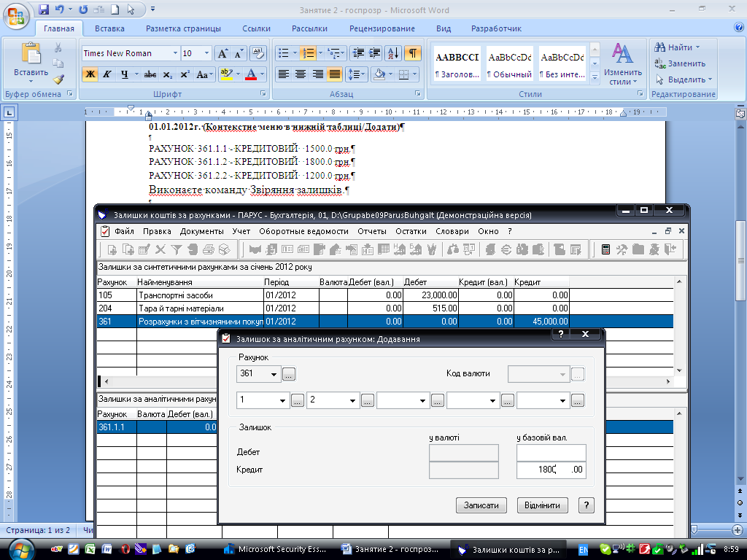This screenshot has height=560, width=747.
Task: Save the document from Quick Access toolbar
Action: 44,9
